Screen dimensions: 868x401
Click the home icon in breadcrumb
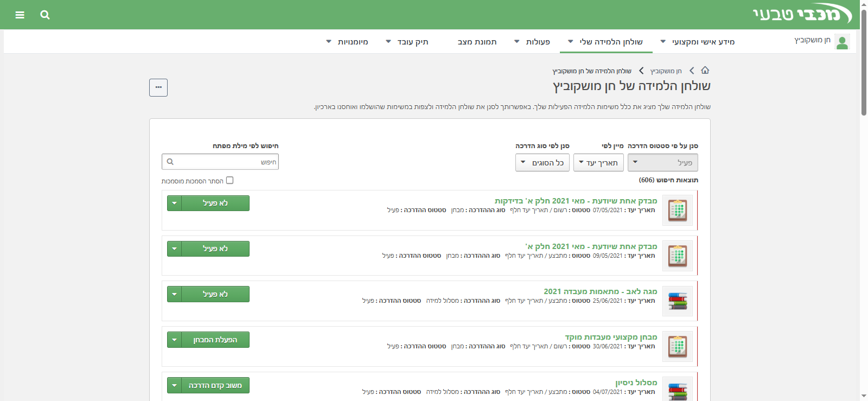705,71
